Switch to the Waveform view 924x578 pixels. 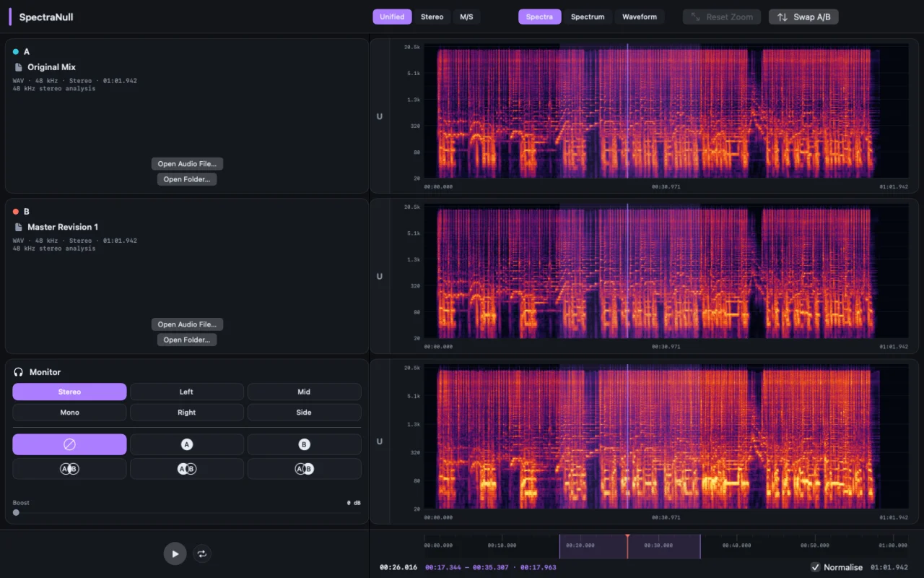640,17
